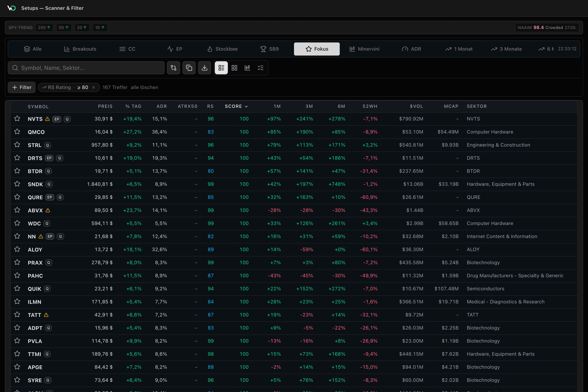
Task: Click the NAAIM 98.4 Crowded badge
Action: (x=547, y=28)
